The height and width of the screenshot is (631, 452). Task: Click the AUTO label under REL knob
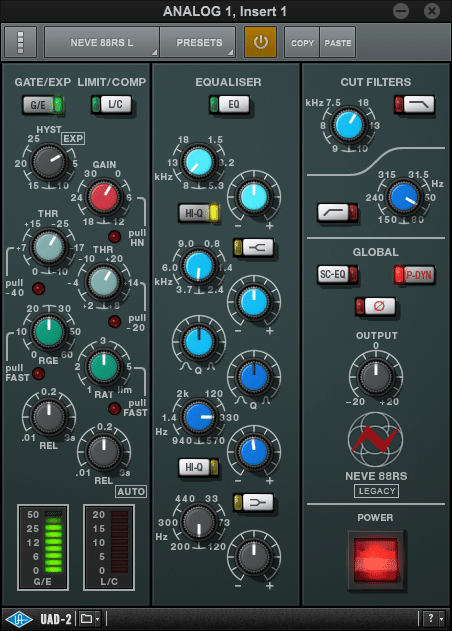pos(131,491)
